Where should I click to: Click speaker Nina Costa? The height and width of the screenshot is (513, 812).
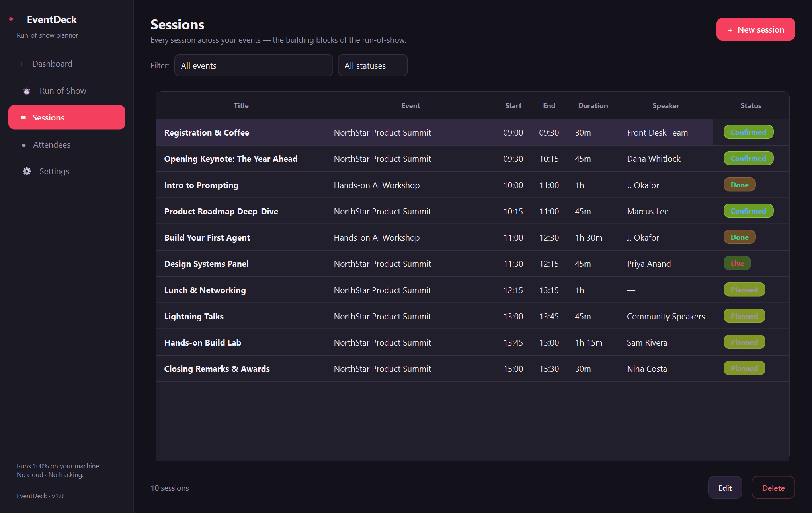[647, 369]
